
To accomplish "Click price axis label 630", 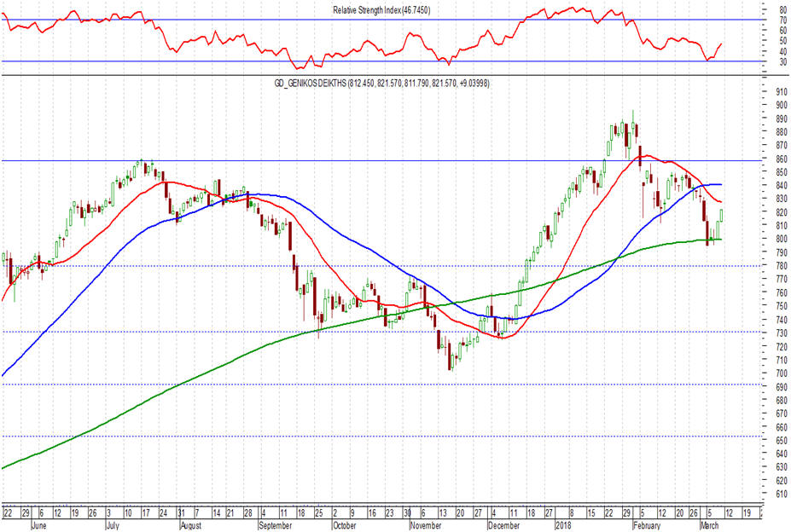I will click(x=782, y=467).
